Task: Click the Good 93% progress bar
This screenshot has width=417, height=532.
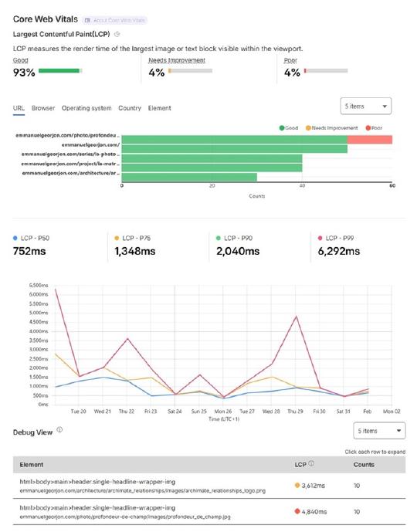Action: coord(60,70)
